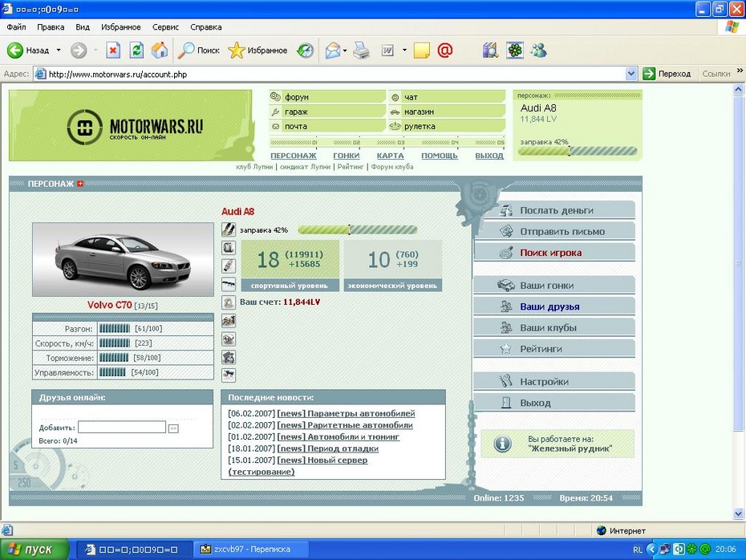Open the Назад history dropdown arrow
746x560 pixels.
coord(59,50)
